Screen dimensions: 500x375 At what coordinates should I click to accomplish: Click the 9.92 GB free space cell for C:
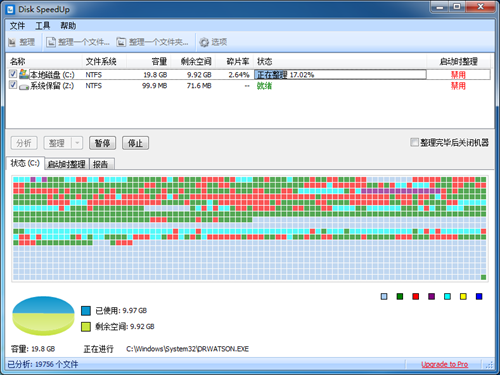pyautogui.click(x=199, y=75)
